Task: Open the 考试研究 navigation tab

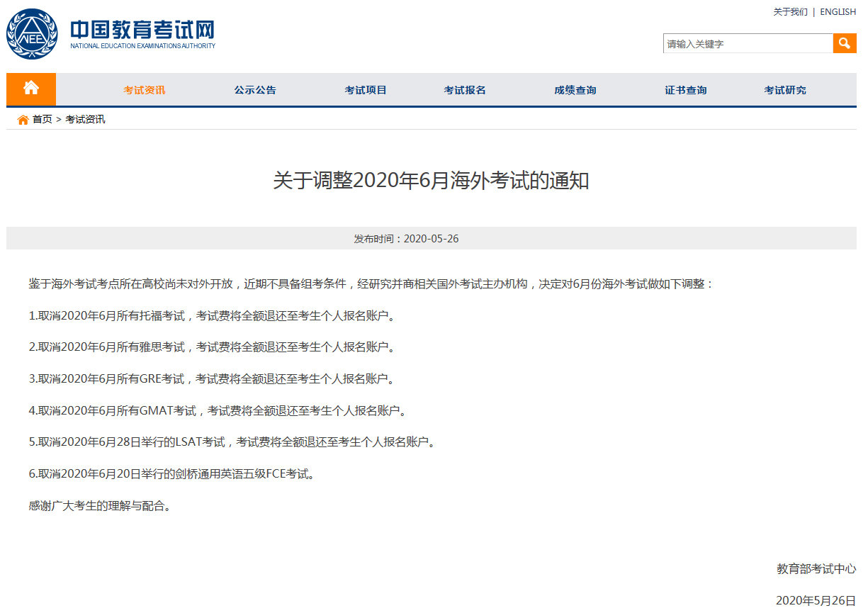Action: (785, 90)
